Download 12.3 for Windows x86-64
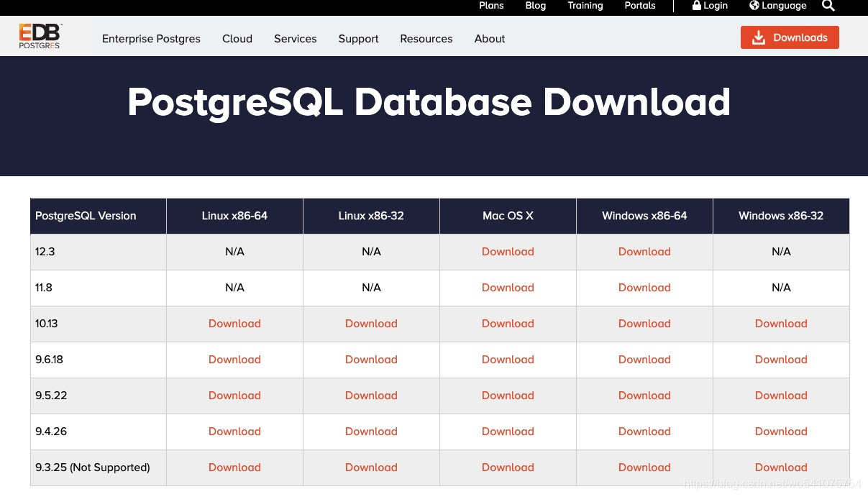The height and width of the screenshot is (497, 868). point(644,252)
